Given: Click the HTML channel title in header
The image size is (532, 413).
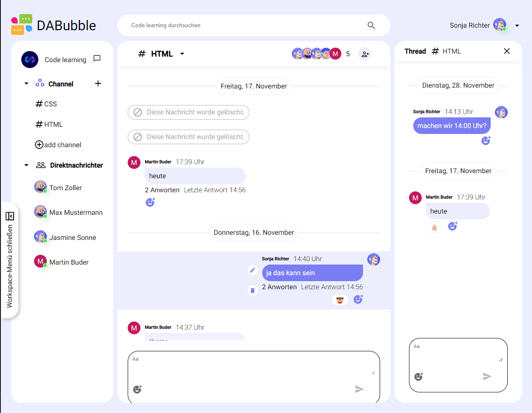Looking at the screenshot, I should [x=162, y=54].
